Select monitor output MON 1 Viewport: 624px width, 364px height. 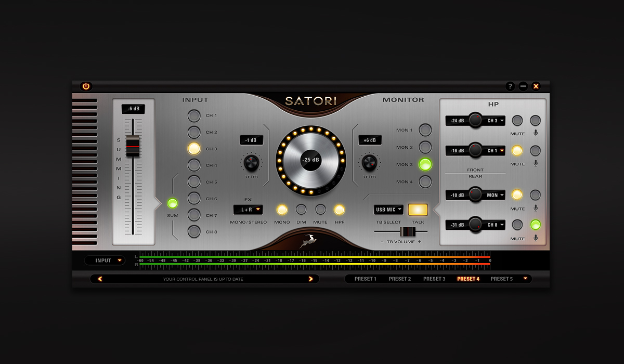click(x=425, y=130)
